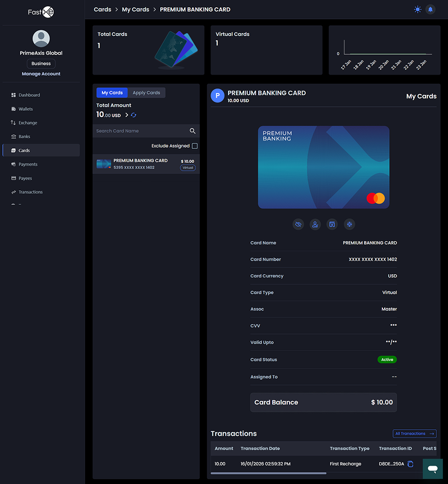The width and height of the screenshot is (448, 484).
Task: Open Wallets in the sidebar
Action: [x=26, y=109]
